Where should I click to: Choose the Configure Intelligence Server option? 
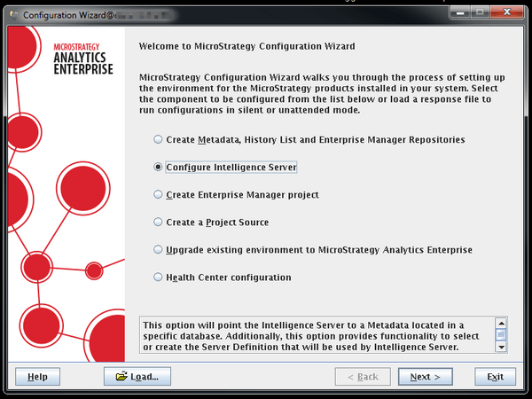[158, 167]
